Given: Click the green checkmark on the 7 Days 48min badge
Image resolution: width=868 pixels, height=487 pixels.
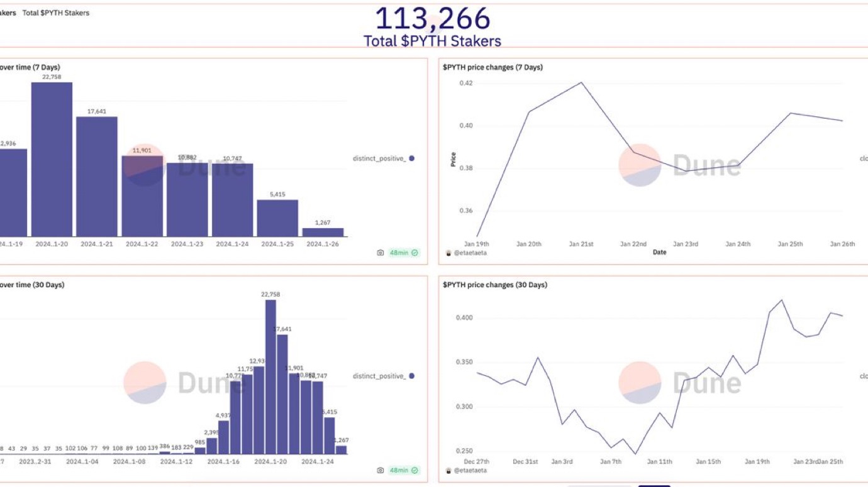Looking at the screenshot, I should [415, 253].
